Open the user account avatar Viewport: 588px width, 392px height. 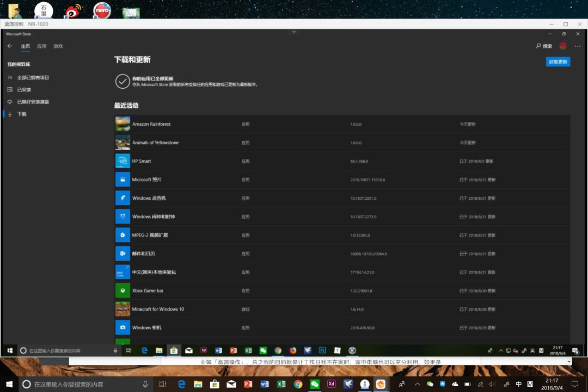pos(563,46)
